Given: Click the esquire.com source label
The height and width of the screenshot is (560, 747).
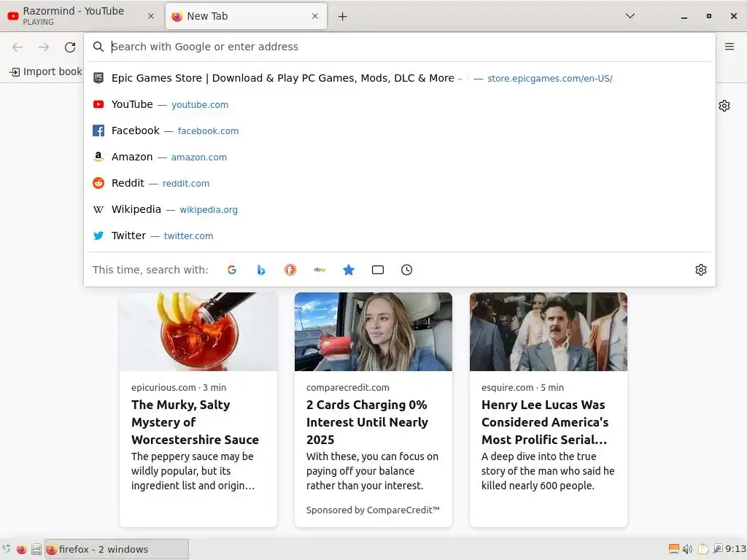Looking at the screenshot, I should point(508,388).
